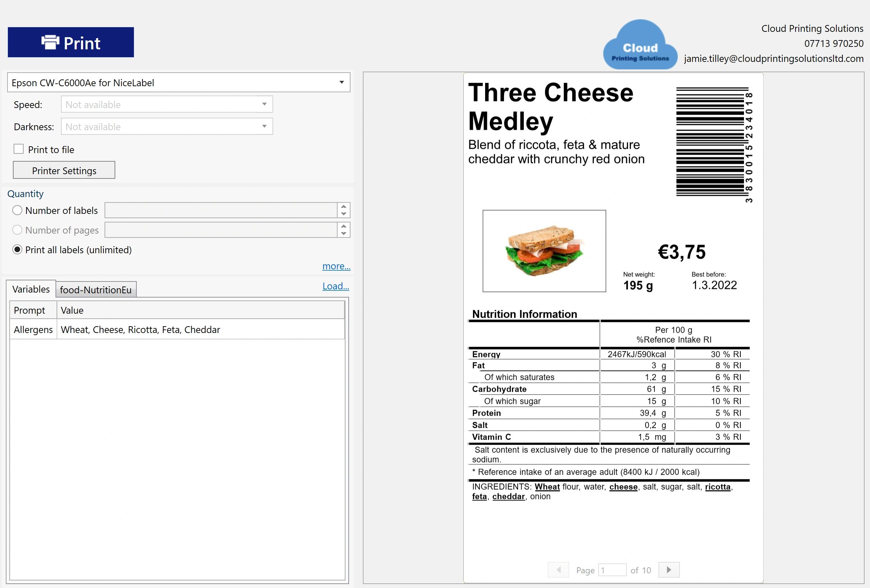Click the sandwich image on the label preview
Screen dimensions: 870x588
tap(545, 251)
